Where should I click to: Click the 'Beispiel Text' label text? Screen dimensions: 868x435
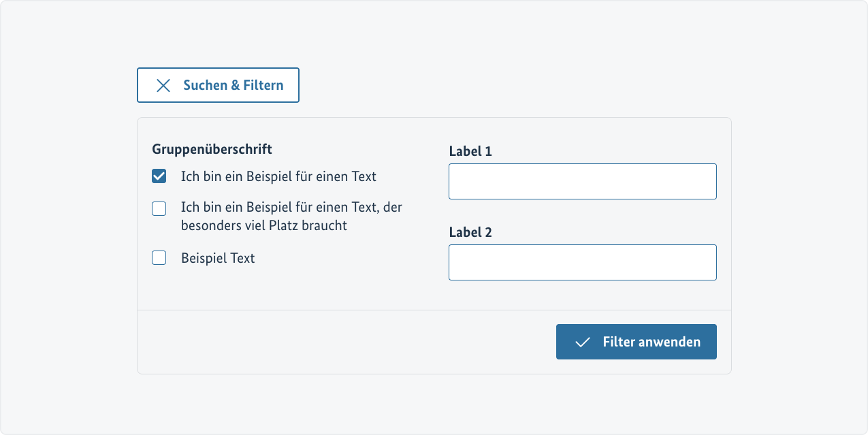(x=218, y=259)
